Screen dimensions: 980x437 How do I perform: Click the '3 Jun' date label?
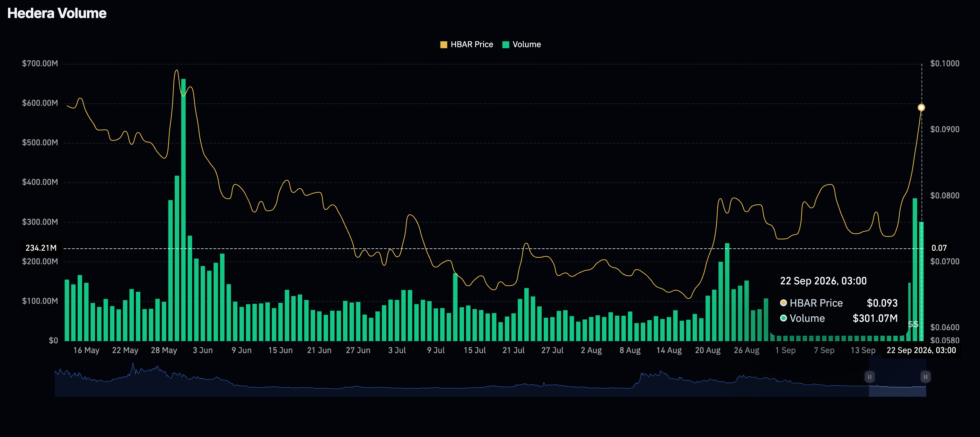click(203, 351)
